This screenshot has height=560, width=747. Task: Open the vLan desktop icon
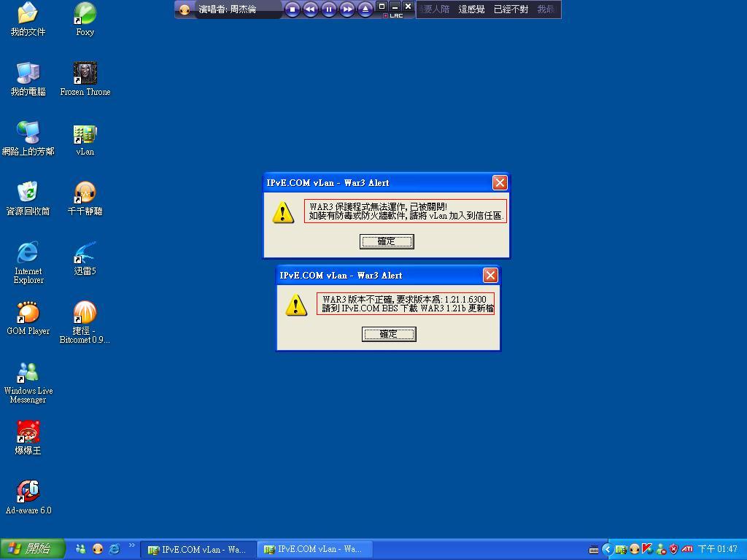[85, 134]
